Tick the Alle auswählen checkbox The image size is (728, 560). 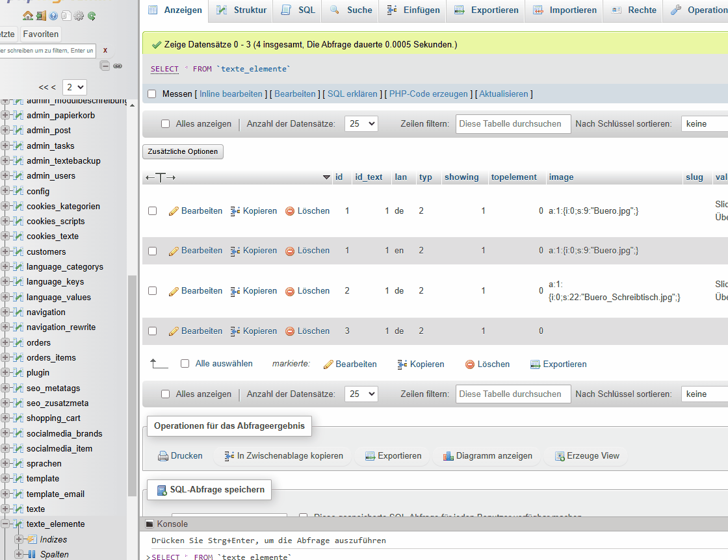pos(185,364)
